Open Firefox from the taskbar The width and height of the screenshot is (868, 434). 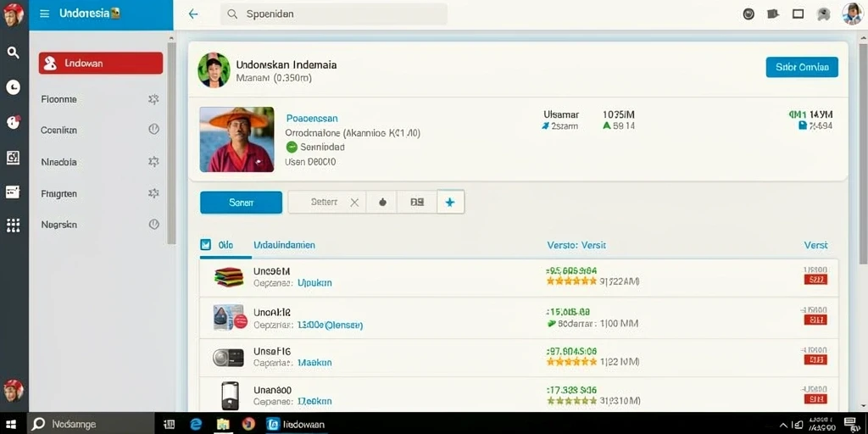[x=248, y=424]
